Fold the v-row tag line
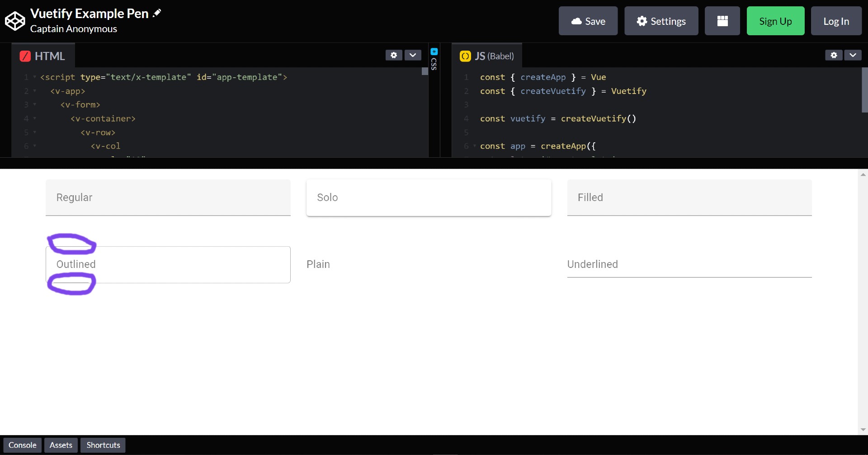The height and width of the screenshot is (455, 868). [x=35, y=132]
